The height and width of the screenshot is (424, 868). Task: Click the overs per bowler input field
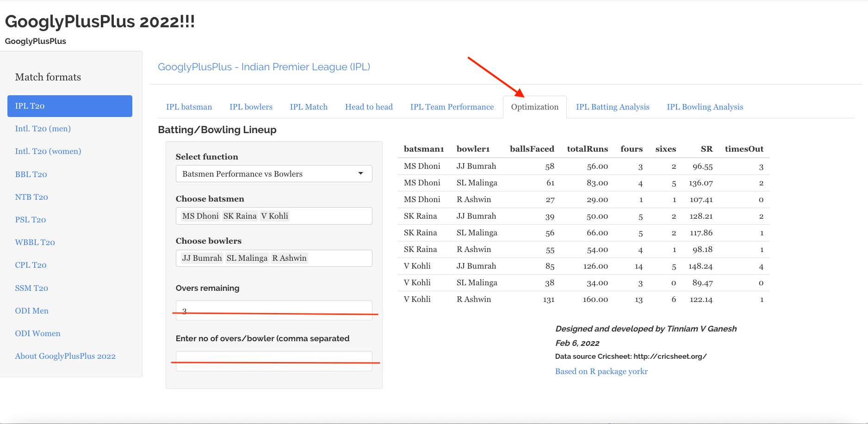(x=274, y=361)
